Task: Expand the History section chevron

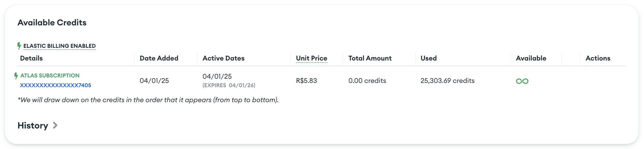Action: [x=55, y=125]
